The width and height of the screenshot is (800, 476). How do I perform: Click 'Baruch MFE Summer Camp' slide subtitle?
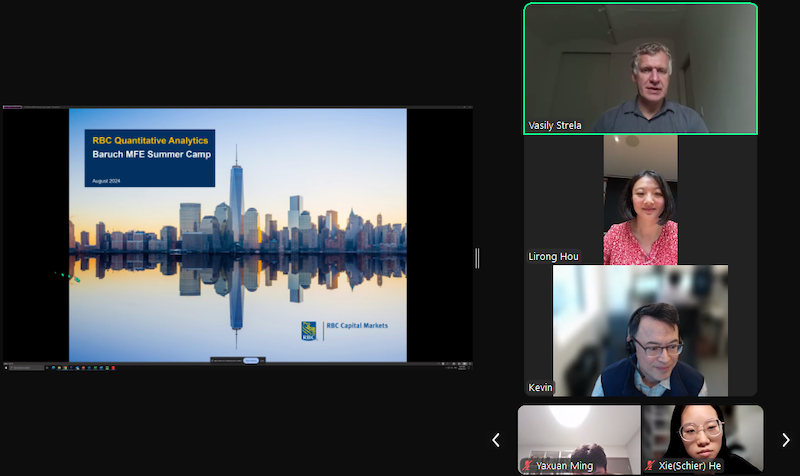pyautogui.click(x=152, y=154)
